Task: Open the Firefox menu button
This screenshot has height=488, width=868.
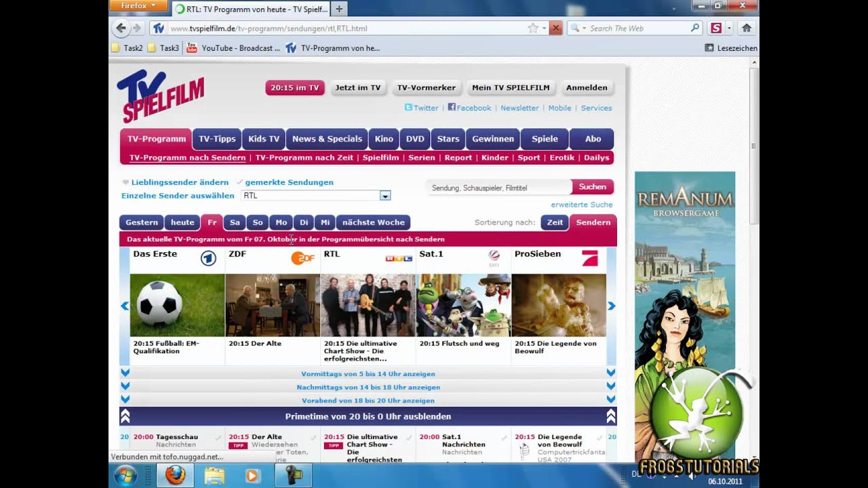Action: pyautogui.click(x=138, y=5)
